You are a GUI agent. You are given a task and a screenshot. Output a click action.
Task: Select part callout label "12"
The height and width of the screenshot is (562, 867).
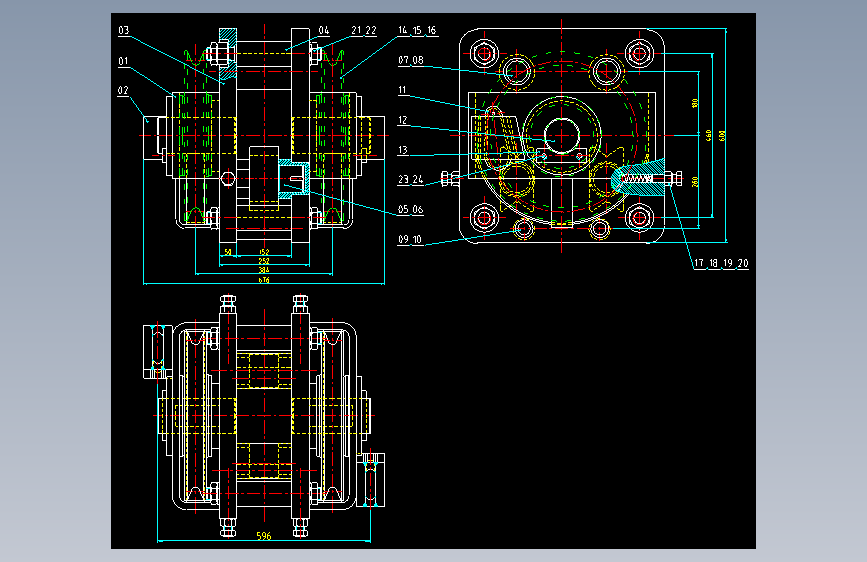pos(403,120)
